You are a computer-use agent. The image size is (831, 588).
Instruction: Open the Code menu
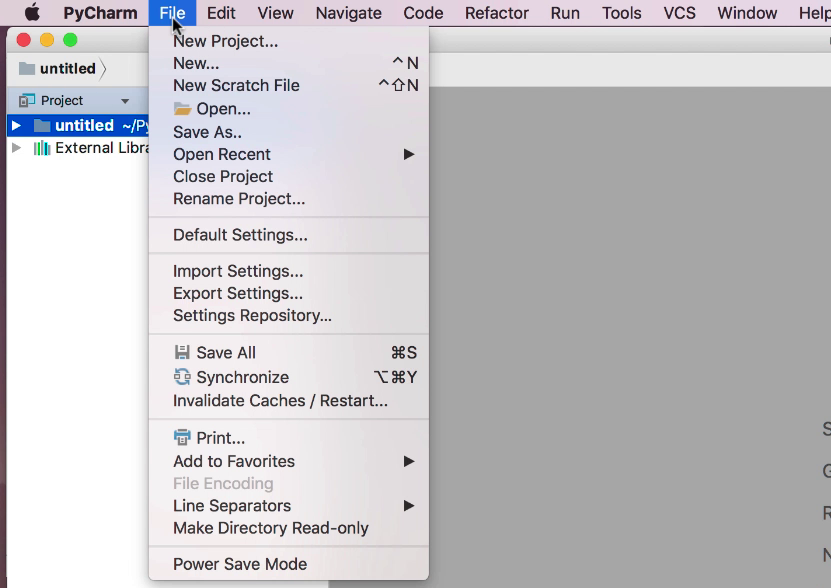coord(423,13)
